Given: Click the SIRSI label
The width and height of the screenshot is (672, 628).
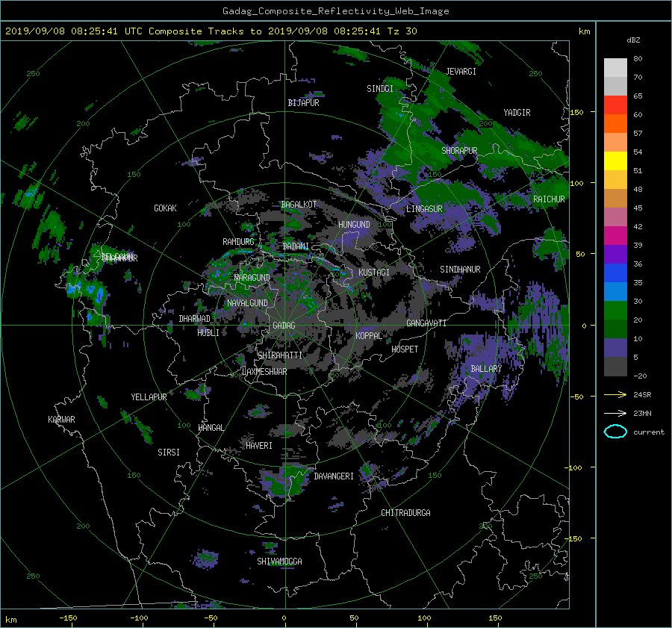Looking at the screenshot, I should [169, 453].
